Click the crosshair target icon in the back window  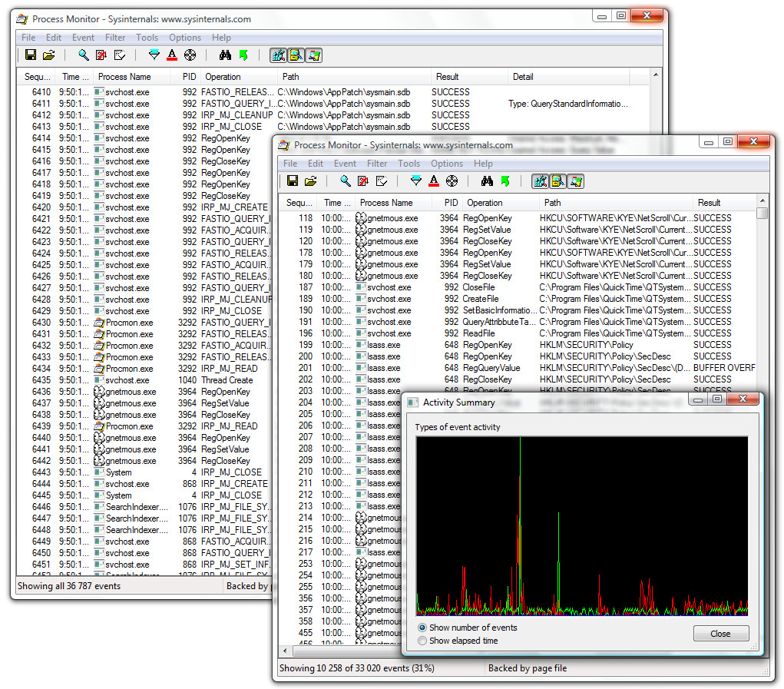point(190,55)
